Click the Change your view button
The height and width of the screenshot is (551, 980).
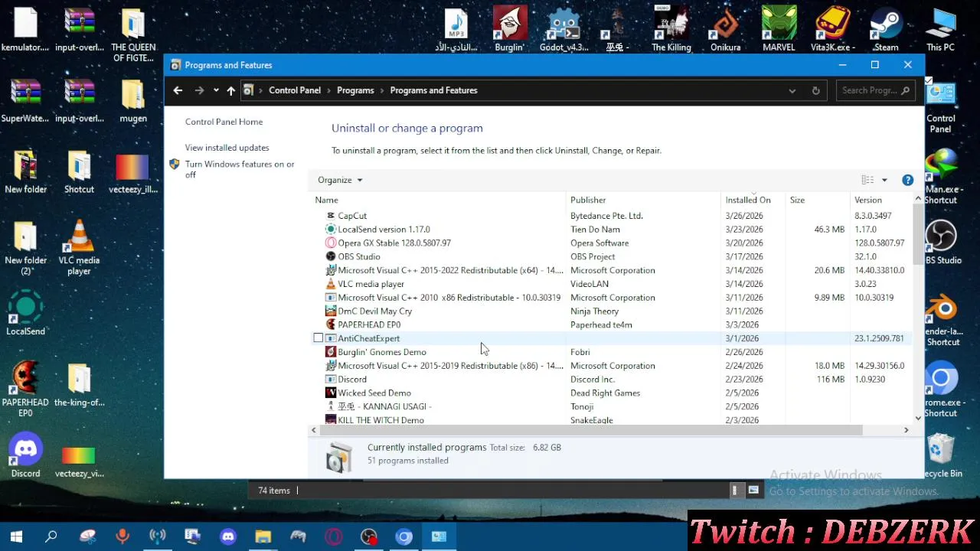click(867, 180)
